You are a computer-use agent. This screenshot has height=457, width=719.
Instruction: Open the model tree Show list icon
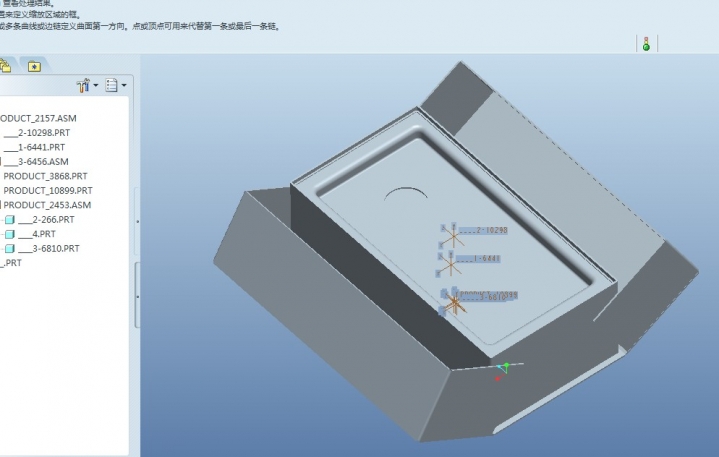point(112,86)
